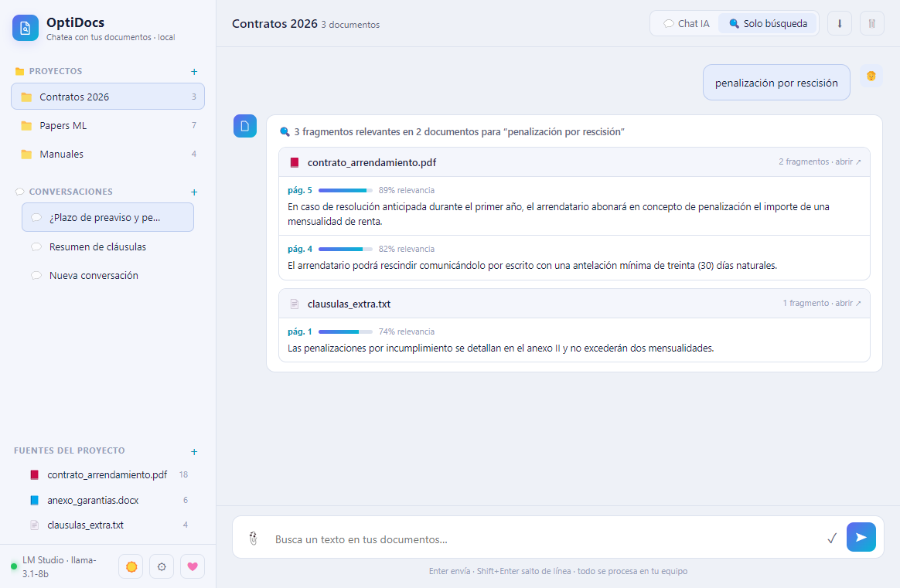Screen dimensions: 900x588
Task: Open the Resumen de cláusulas conversation
Action: 108,246
